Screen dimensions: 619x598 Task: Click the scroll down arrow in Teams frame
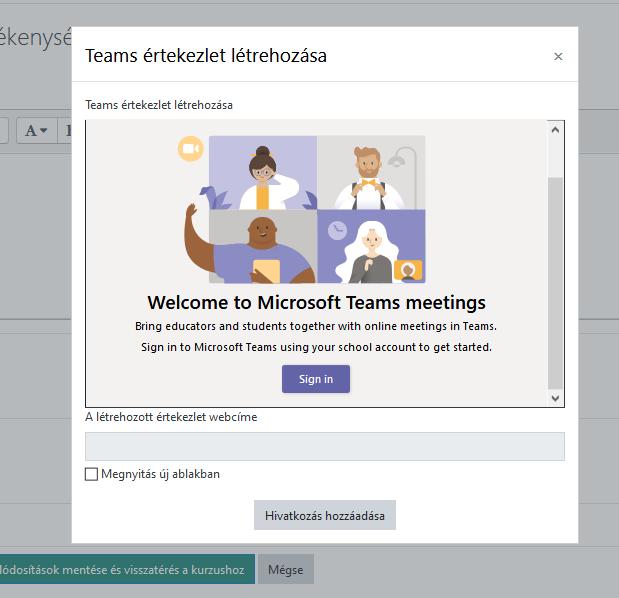point(555,398)
